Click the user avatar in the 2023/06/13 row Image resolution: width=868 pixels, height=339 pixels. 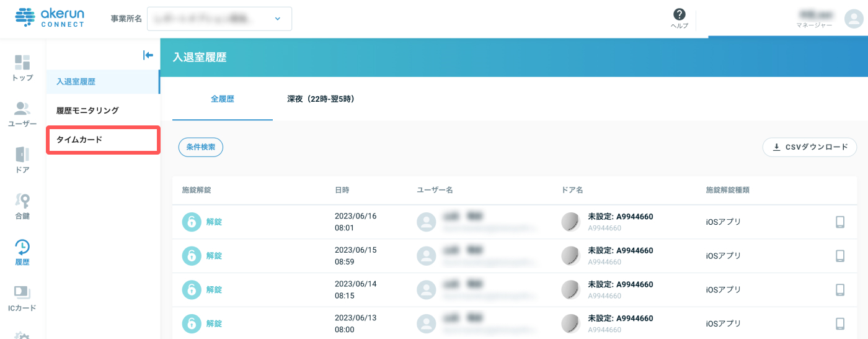coord(427,323)
